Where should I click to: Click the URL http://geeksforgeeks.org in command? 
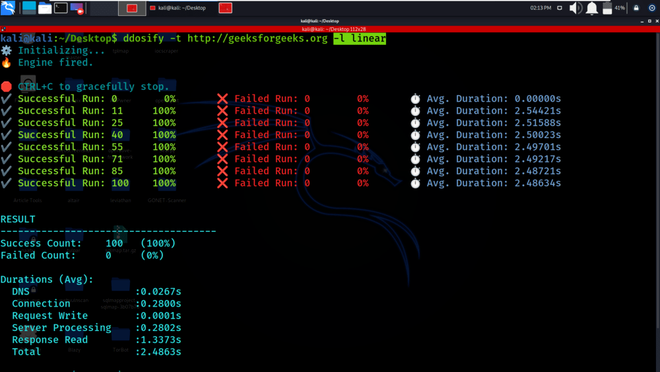[257, 39]
